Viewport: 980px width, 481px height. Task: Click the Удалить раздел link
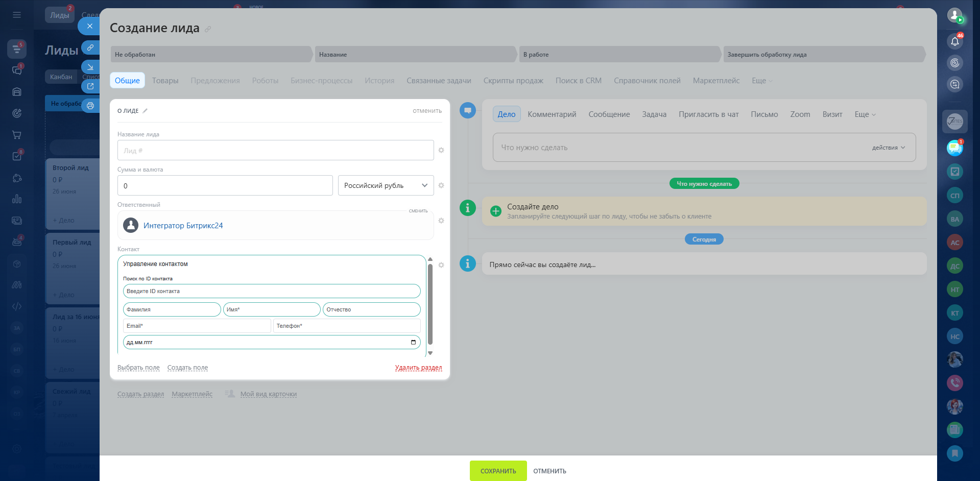pos(418,368)
